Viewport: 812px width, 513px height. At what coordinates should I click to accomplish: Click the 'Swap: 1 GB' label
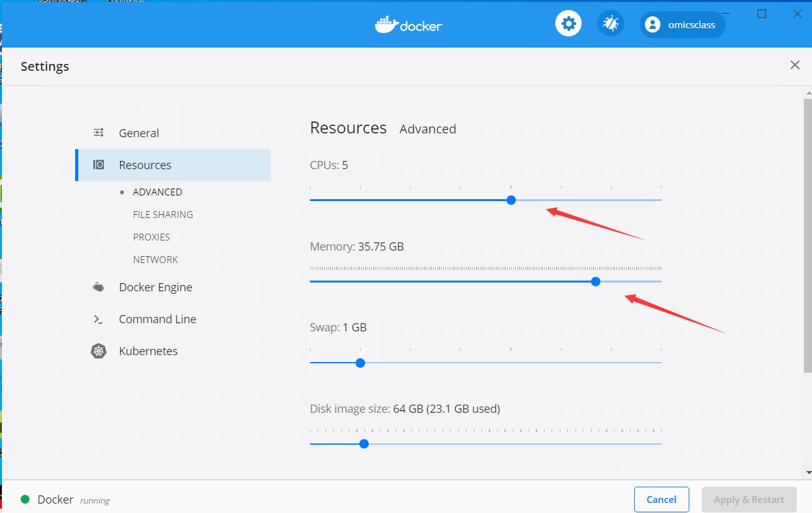[338, 328]
